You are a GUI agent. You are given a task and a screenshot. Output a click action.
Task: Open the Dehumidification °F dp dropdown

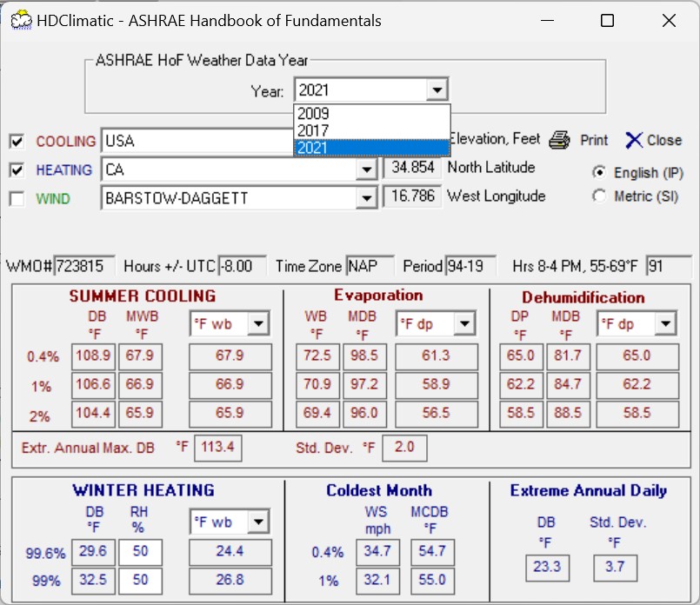(x=665, y=323)
